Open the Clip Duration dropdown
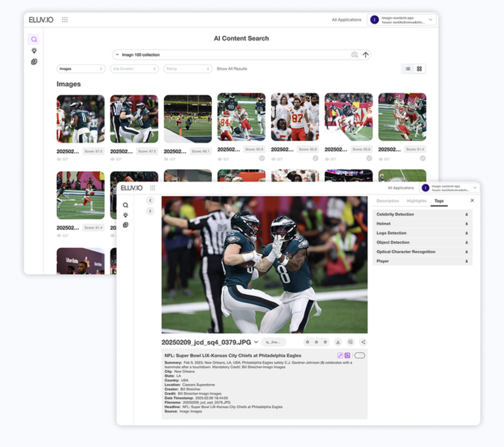Image resolution: width=504 pixels, height=447 pixels. (134, 69)
